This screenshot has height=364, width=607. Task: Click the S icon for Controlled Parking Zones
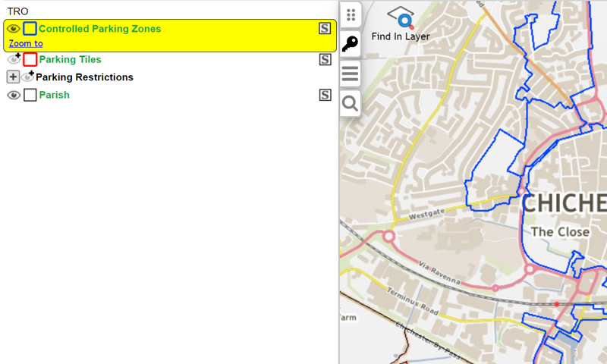coord(325,29)
